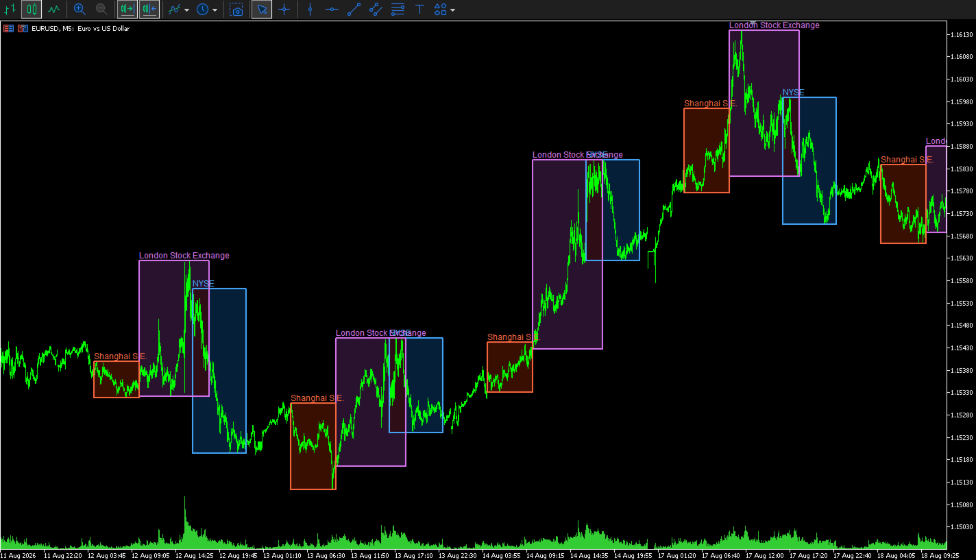Click the red list icon beside chart title
The height and width of the screenshot is (560, 976).
pos(8,29)
